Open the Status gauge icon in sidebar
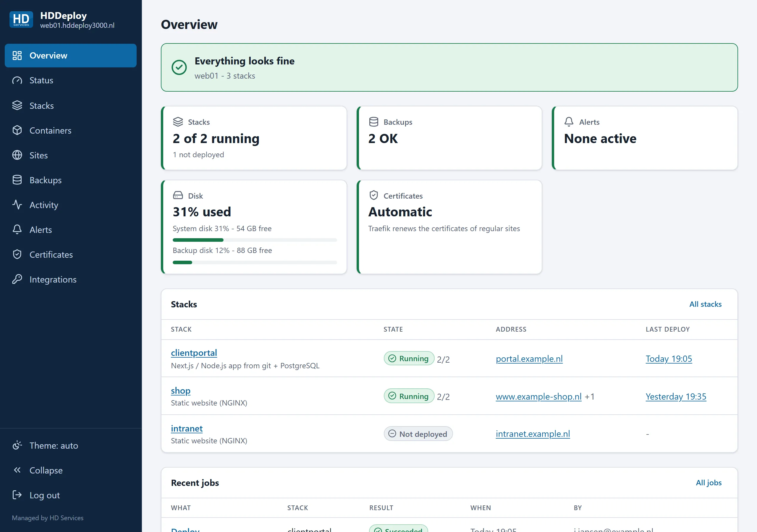The height and width of the screenshot is (532, 757). click(x=17, y=80)
